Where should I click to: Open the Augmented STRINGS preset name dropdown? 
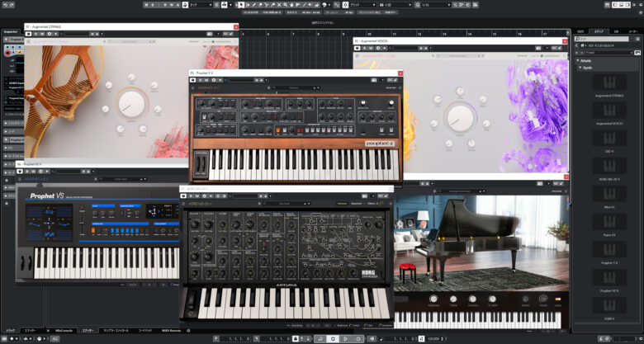pyautogui.click(x=132, y=41)
